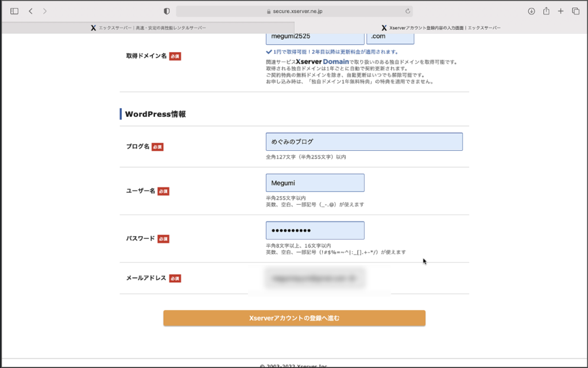Click the ブログ名 field containing めぐみのブログ

pos(364,141)
